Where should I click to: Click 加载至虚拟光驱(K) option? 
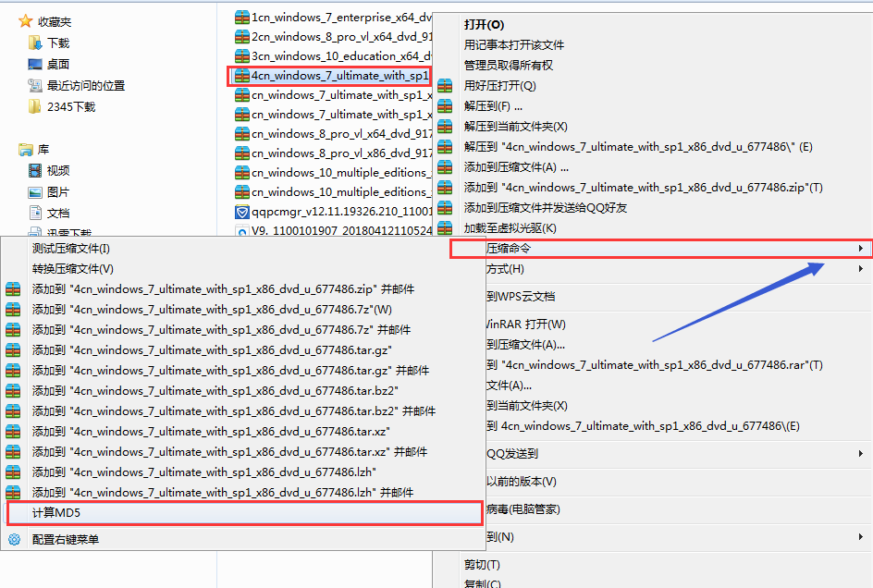pos(510,228)
